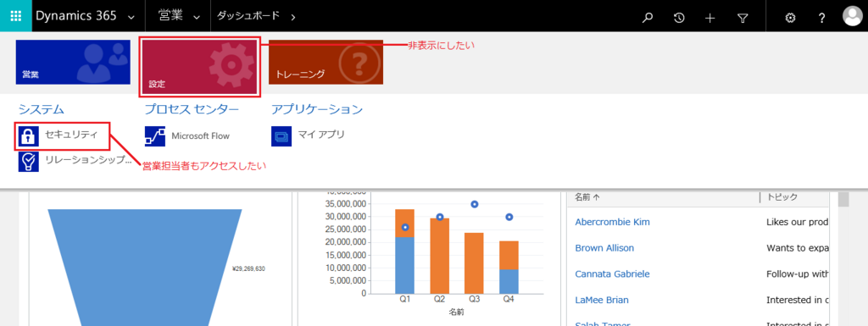Open the user profile avatar
This screenshot has height=326, width=868.
pos(853,16)
